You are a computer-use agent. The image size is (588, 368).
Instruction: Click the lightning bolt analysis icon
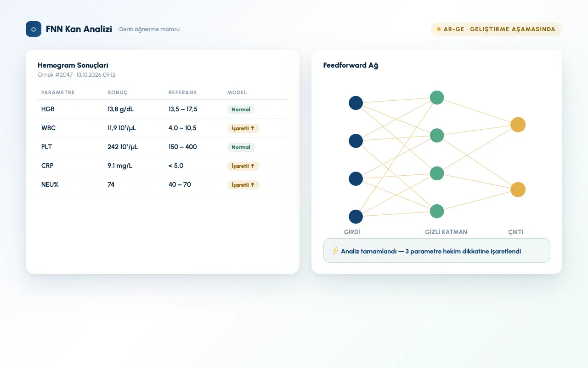tap(335, 251)
